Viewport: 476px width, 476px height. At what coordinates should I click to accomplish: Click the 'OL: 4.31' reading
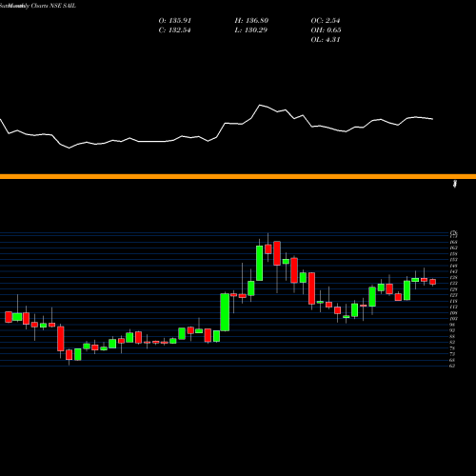326,40
